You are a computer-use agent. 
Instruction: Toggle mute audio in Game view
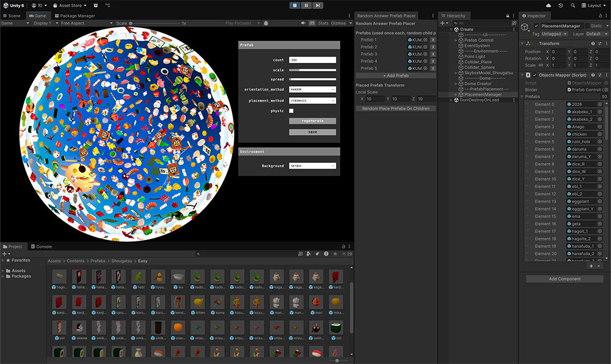pos(304,23)
